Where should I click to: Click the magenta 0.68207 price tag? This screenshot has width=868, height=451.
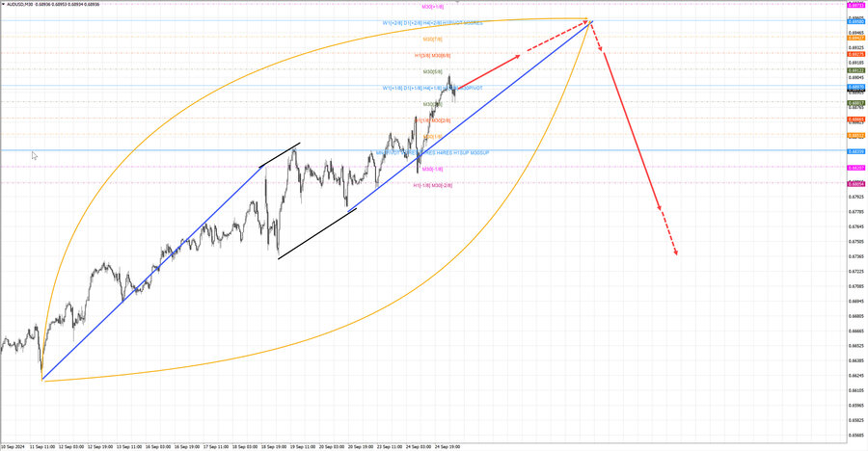(856, 168)
